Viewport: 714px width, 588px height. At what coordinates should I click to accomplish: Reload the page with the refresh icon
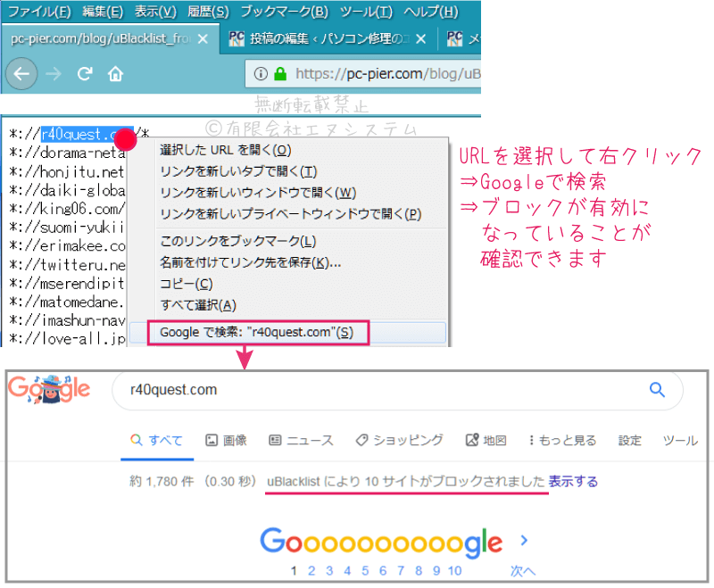[85, 73]
